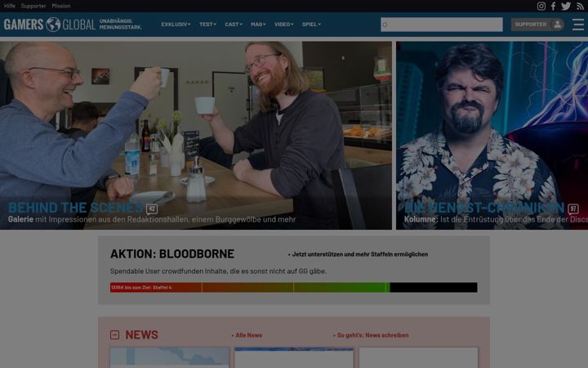Click Jetzt unterstützen und mehr Staffeln ermöglichen
588x368 pixels.
[359, 254]
